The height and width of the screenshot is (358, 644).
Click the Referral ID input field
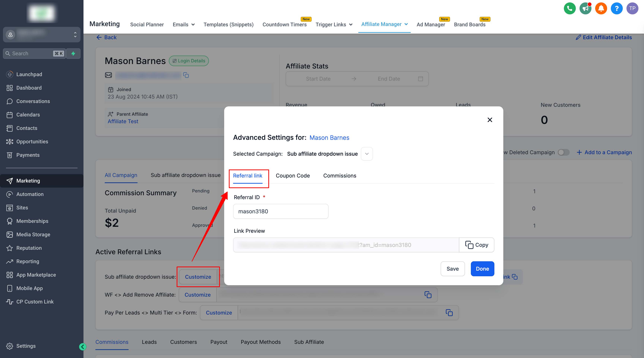click(280, 211)
